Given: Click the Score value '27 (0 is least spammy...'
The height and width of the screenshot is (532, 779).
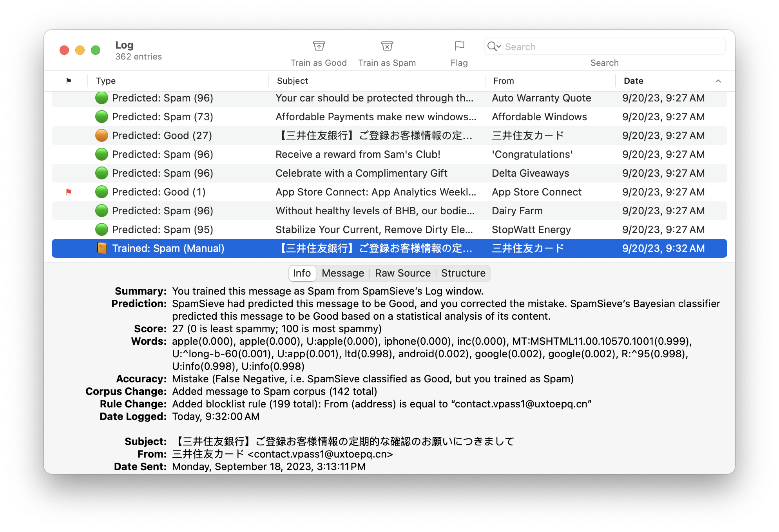Looking at the screenshot, I should (x=277, y=329).
